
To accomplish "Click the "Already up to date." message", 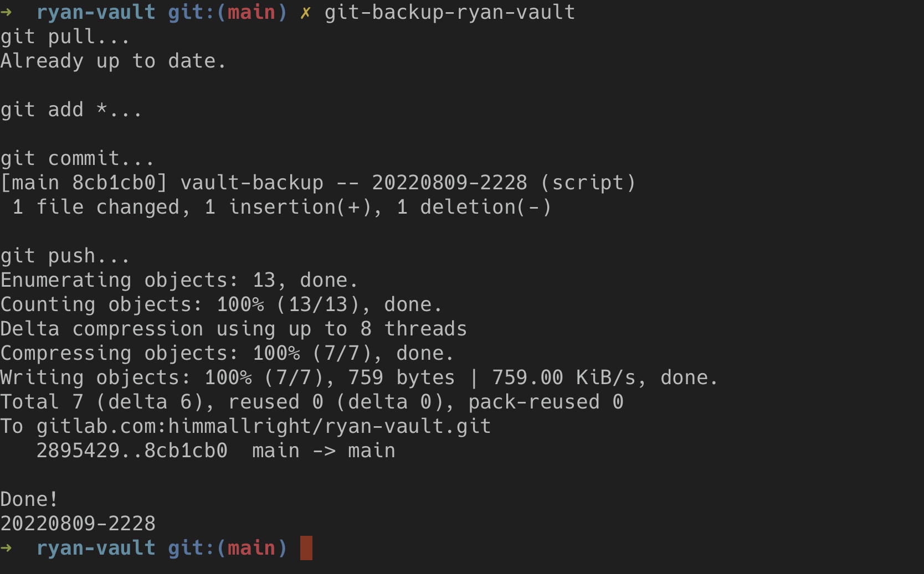I will click(x=114, y=61).
